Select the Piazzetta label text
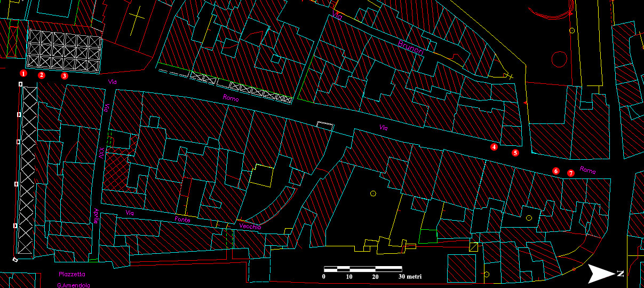Image resolution: width=644 pixels, height=288 pixels. (71, 274)
